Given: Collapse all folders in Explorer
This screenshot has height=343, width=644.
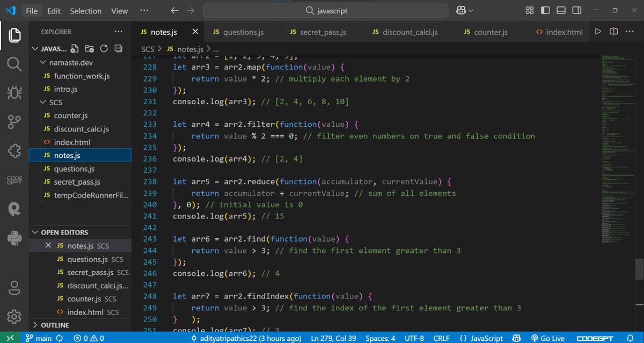Looking at the screenshot, I should [118, 48].
